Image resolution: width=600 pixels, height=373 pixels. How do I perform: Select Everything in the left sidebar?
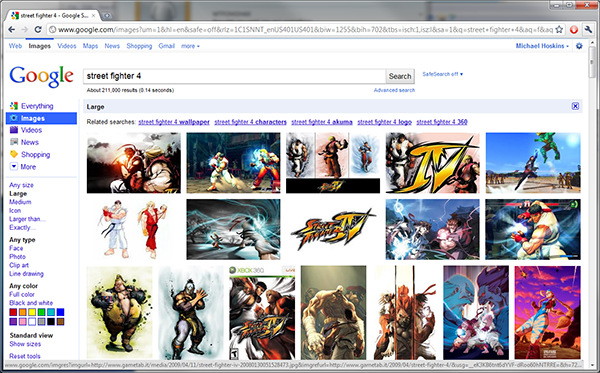click(x=37, y=106)
